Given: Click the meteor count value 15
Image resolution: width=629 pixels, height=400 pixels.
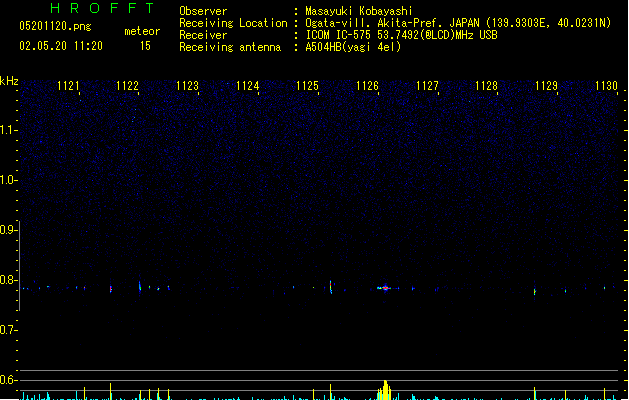Looking at the screenshot, I should click(145, 46).
